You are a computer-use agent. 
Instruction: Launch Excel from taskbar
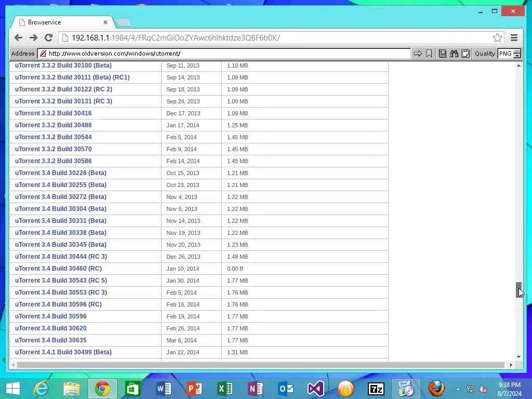pos(224,389)
